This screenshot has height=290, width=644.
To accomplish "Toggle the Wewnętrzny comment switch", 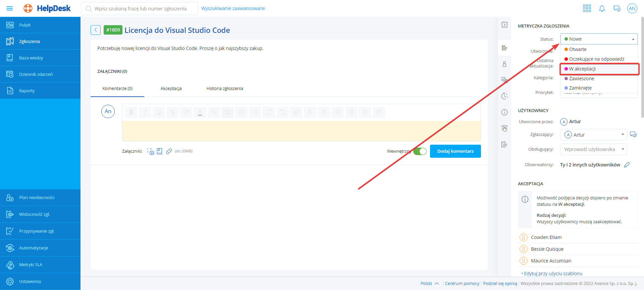I will (420, 151).
